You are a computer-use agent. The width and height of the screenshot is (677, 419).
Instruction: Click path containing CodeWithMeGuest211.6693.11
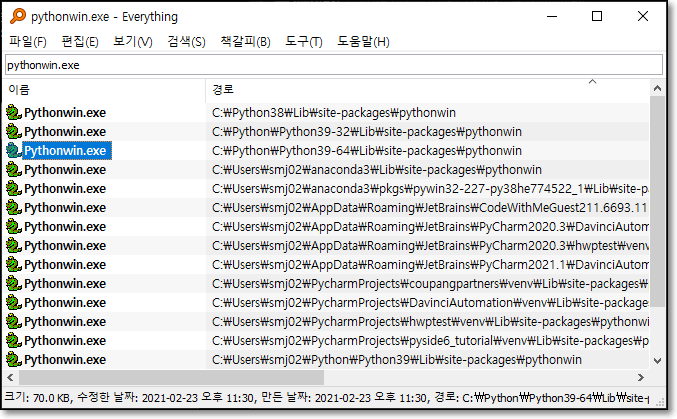[430, 208]
